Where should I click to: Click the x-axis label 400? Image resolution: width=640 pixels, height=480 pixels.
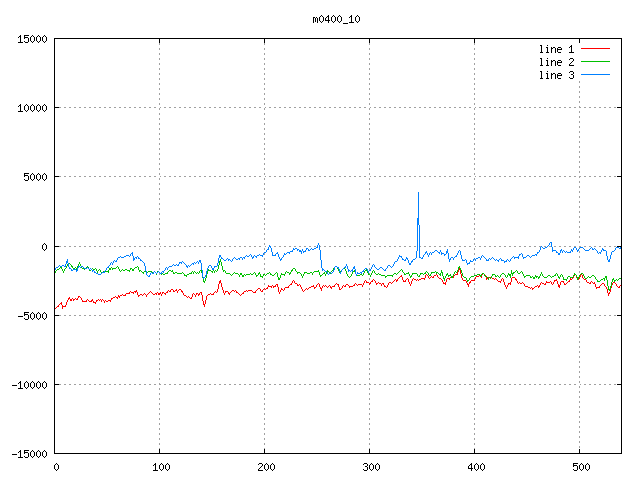476,467
